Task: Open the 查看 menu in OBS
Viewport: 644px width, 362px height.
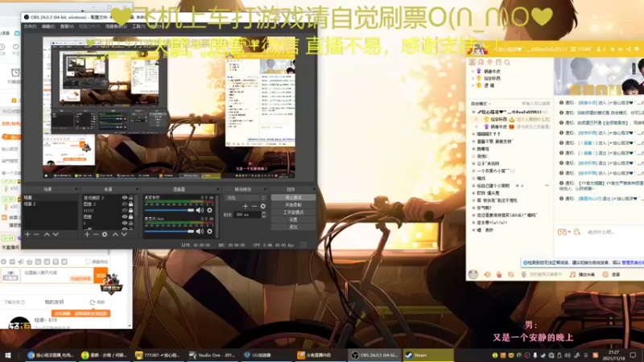Action: point(67,27)
